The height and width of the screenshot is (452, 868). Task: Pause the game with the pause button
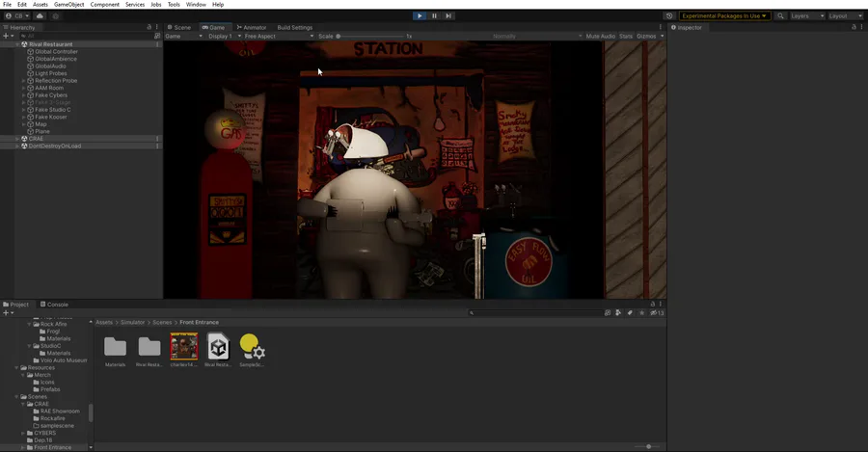click(x=435, y=16)
